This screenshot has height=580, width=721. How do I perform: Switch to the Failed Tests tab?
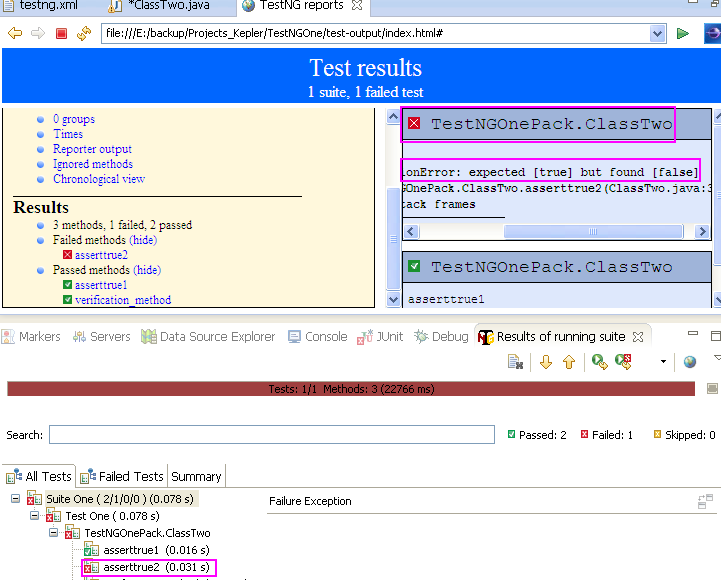point(122,477)
